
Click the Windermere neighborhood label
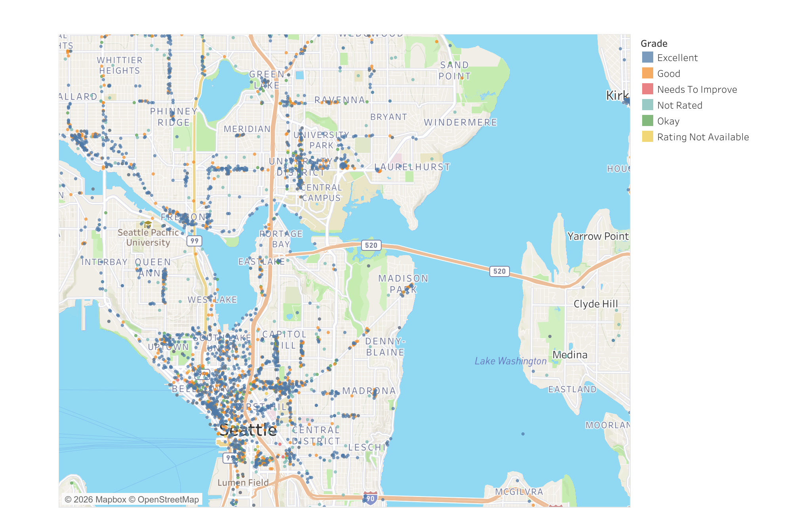click(x=460, y=122)
